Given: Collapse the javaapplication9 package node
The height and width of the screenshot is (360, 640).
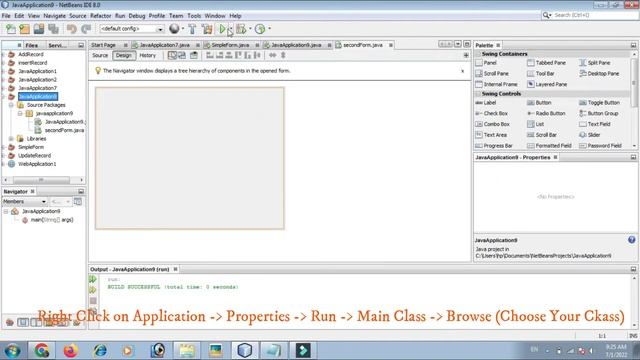Looking at the screenshot, I should (x=20, y=113).
